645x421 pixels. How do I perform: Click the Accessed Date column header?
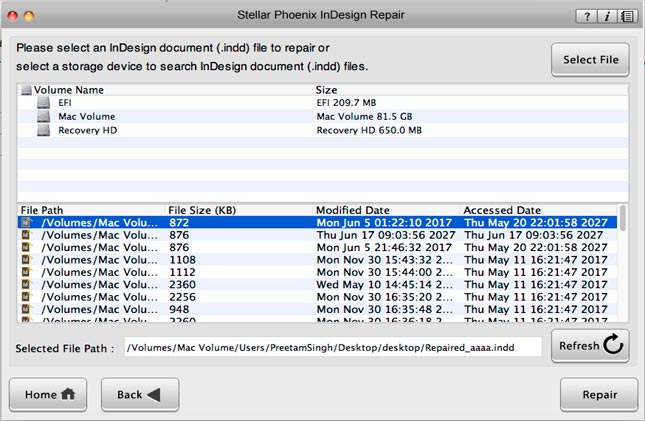pyautogui.click(x=502, y=210)
